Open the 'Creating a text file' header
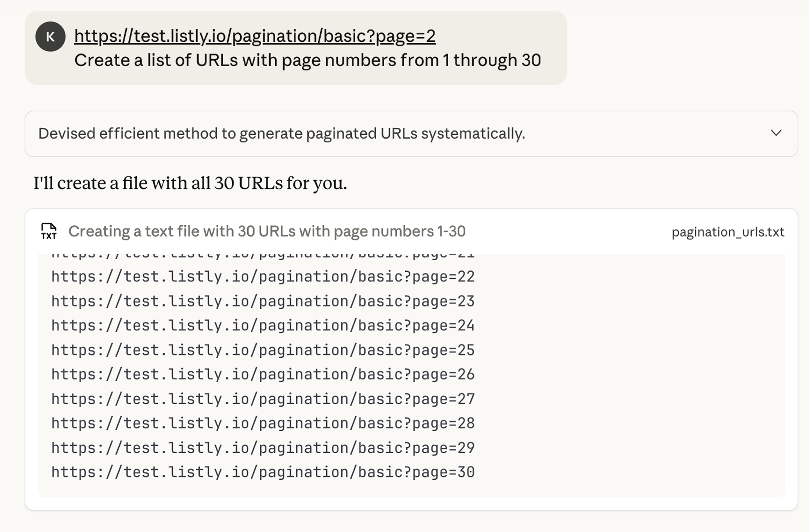 pos(266,232)
